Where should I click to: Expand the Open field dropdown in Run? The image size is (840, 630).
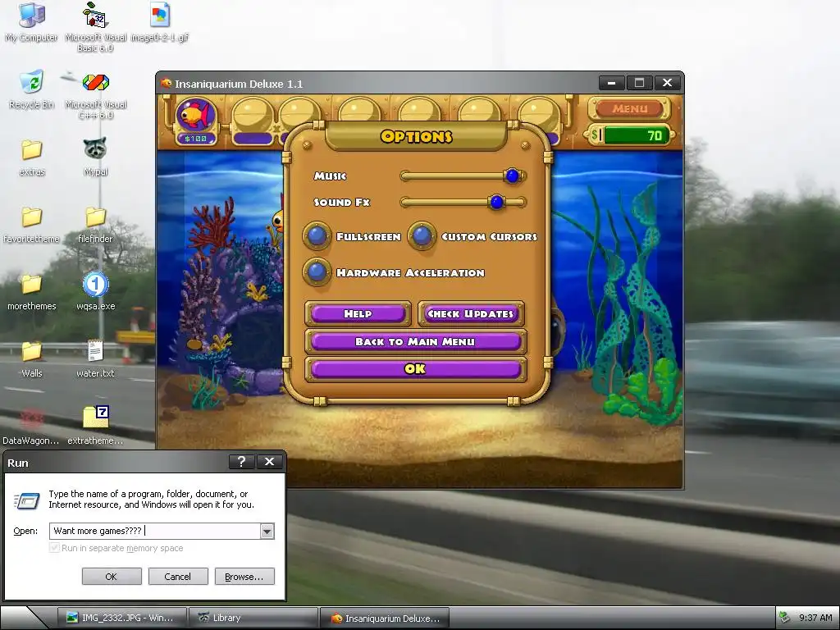click(x=267, y=531)
